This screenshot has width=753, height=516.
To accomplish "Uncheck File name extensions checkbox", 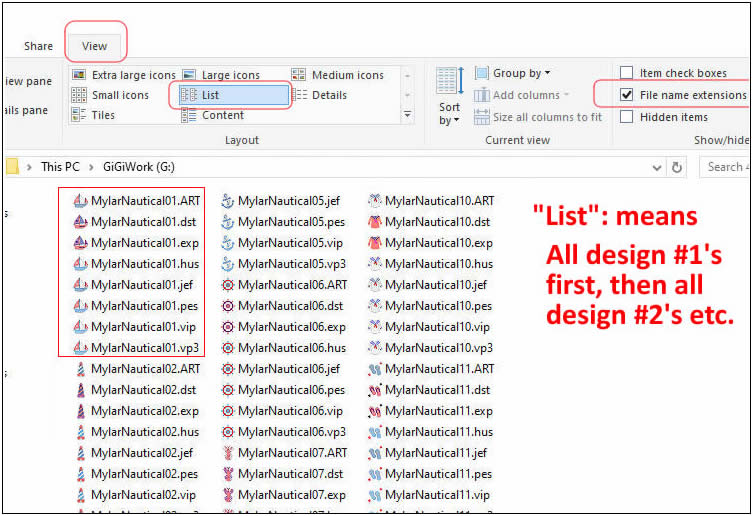I will click(x=626, y=95).
